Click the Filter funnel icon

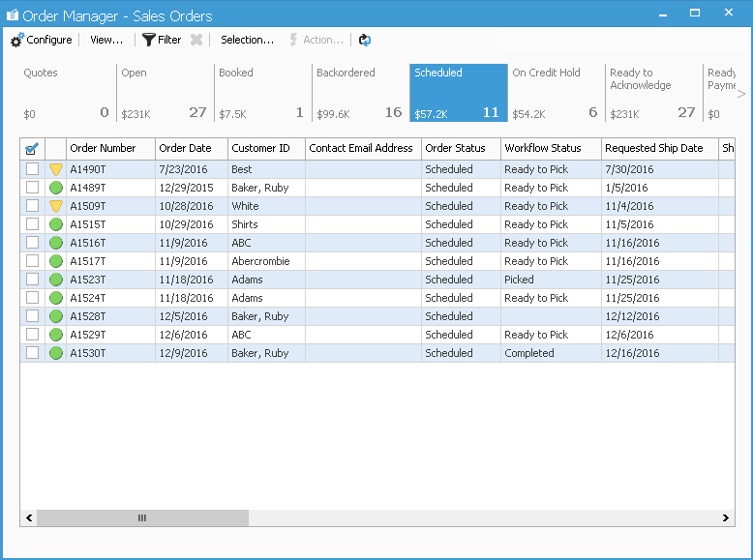(149, 40)
